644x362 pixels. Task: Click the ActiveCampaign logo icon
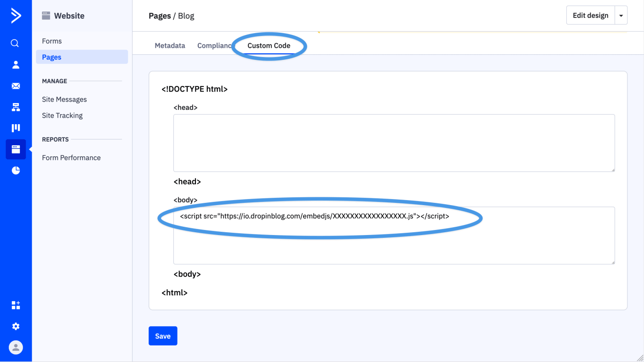(x=16, y=16)
